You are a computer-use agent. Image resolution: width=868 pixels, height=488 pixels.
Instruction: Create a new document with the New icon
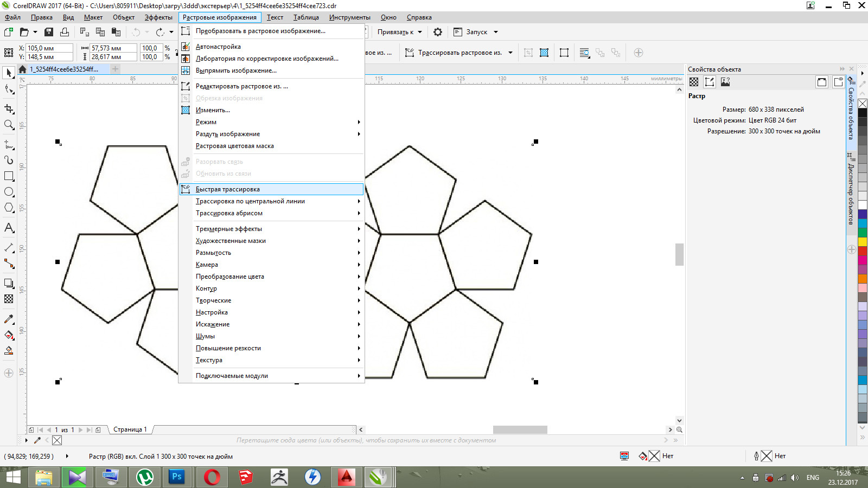[x=9, y=32]
